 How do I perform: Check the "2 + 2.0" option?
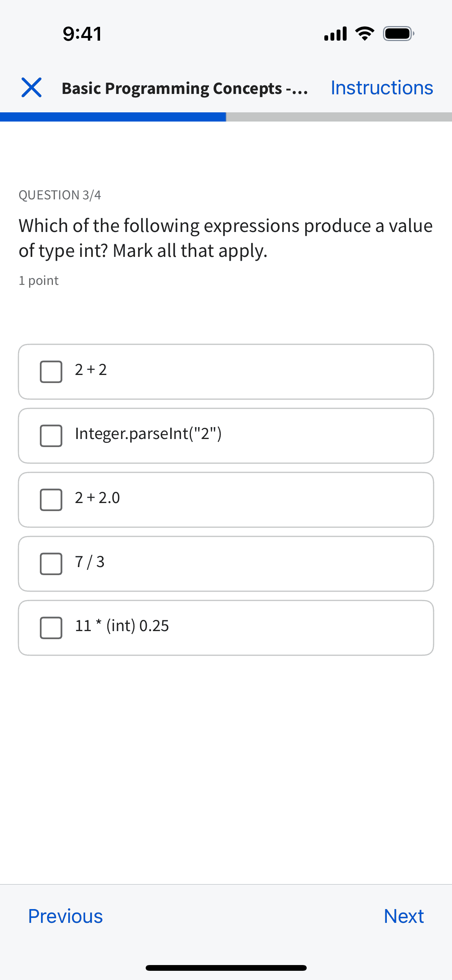pos(51,499)
